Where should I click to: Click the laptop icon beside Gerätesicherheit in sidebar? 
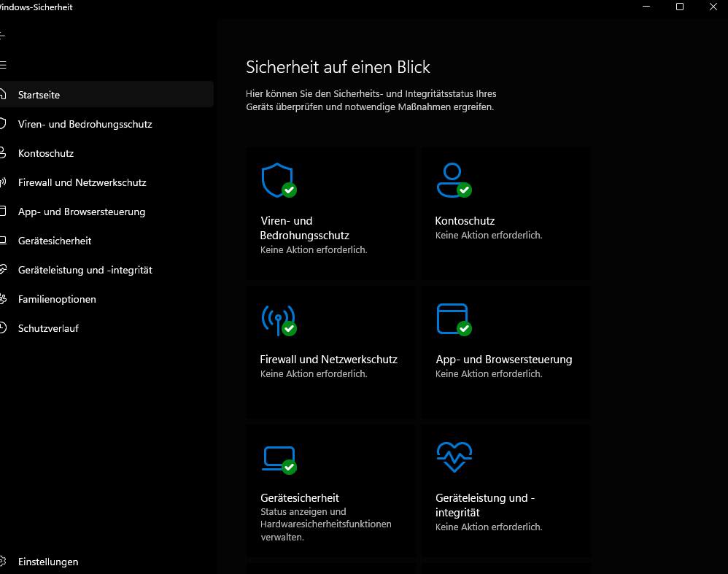2,241
